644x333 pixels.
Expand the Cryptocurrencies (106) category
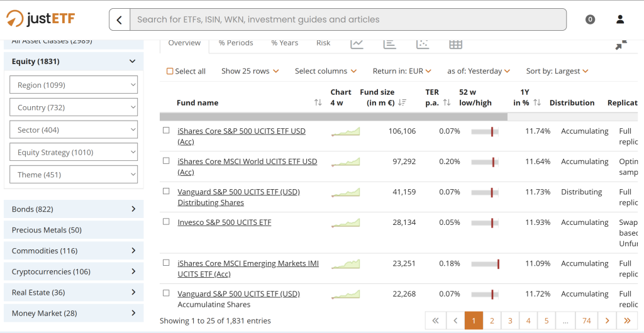[x=74, y=271]
